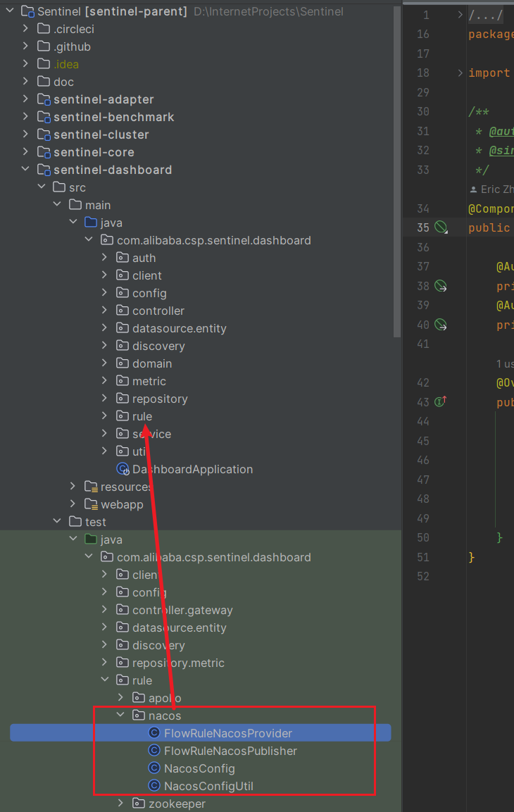Click the FlowRuleNacosProvider class icon
The width and height of the screenshot is (514, 812).
click(x=154, y=732)
